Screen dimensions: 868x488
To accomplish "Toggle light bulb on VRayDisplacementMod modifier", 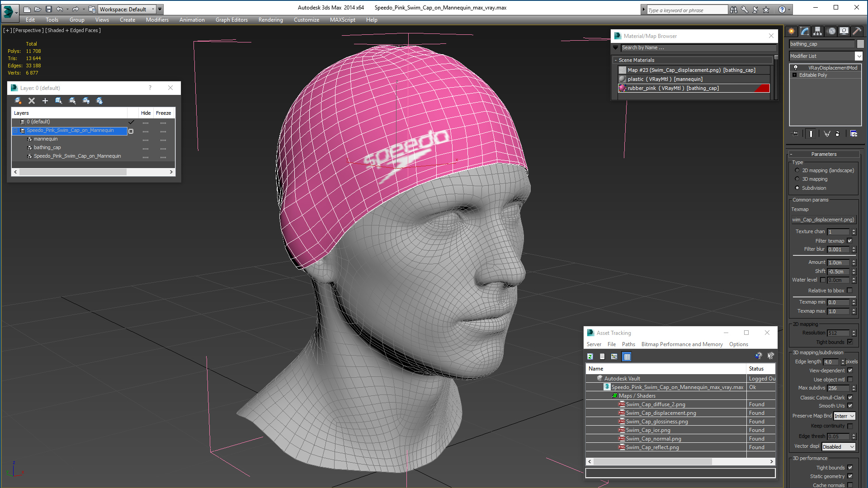I will (x=796, y=68).
